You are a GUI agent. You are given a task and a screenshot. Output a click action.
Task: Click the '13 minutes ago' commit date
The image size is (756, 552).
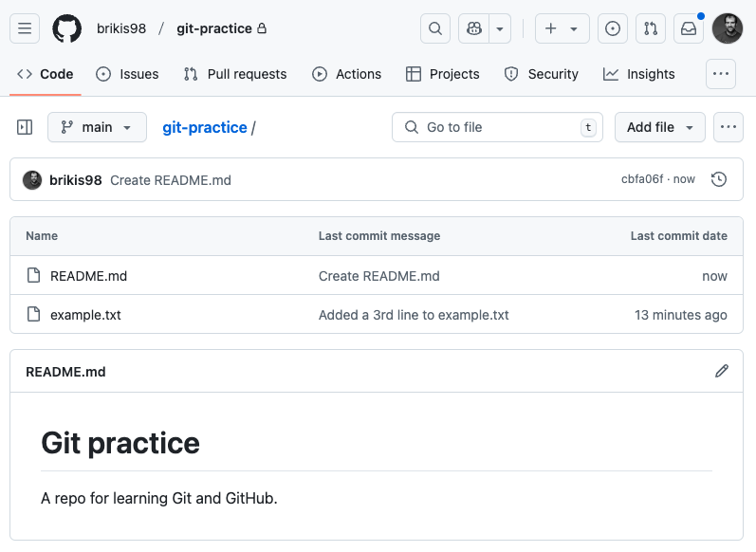[681, 315]
